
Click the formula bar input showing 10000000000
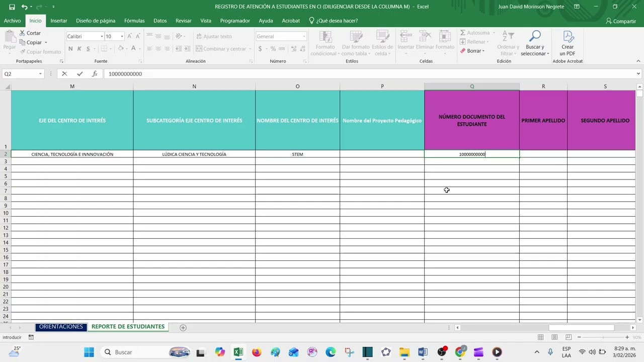[x=370, y=74]
